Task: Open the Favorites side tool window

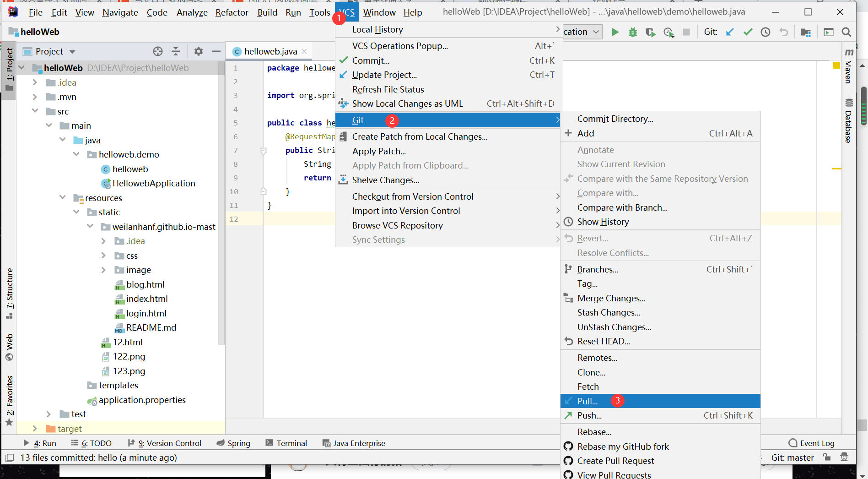Action: point(9,401)
